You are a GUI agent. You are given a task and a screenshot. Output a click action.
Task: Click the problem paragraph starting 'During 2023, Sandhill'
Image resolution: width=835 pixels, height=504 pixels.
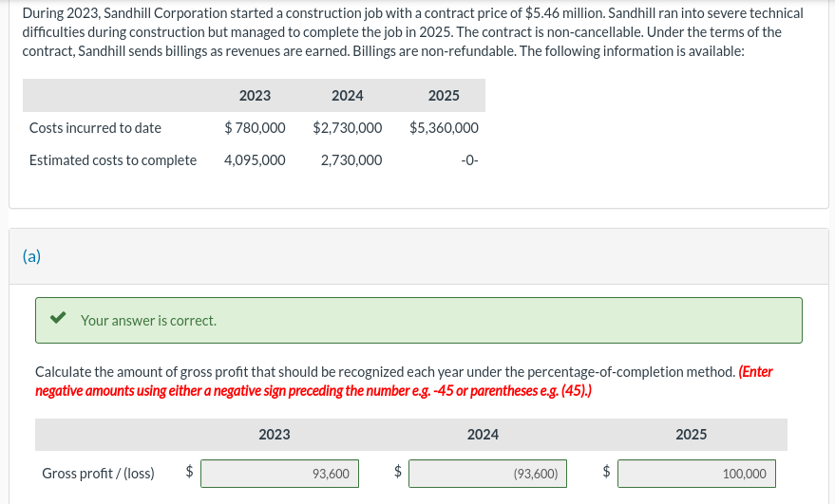pos(412,32)
